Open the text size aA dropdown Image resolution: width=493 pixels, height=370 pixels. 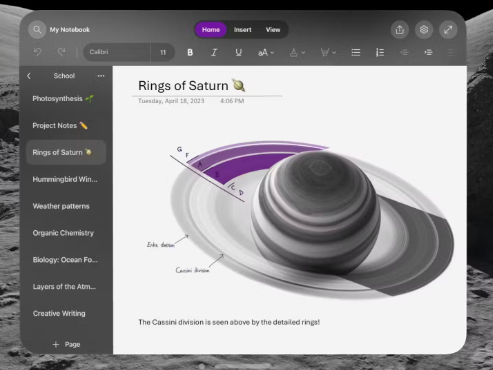[266, 52]
